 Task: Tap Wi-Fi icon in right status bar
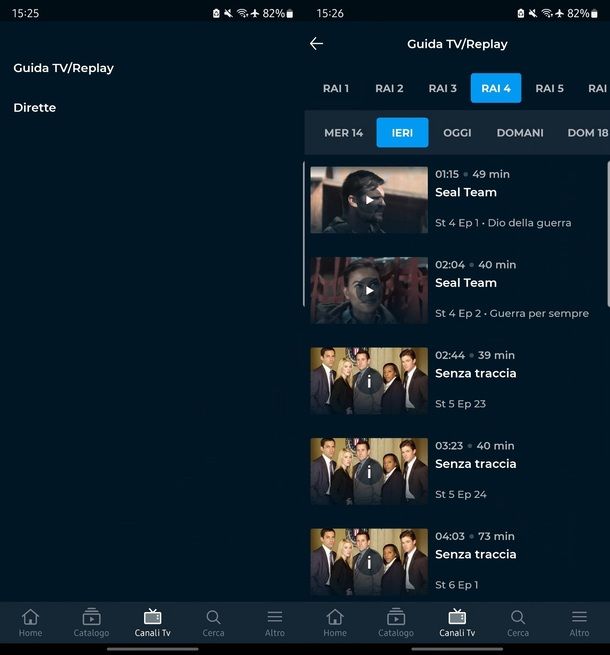point(547,13)
